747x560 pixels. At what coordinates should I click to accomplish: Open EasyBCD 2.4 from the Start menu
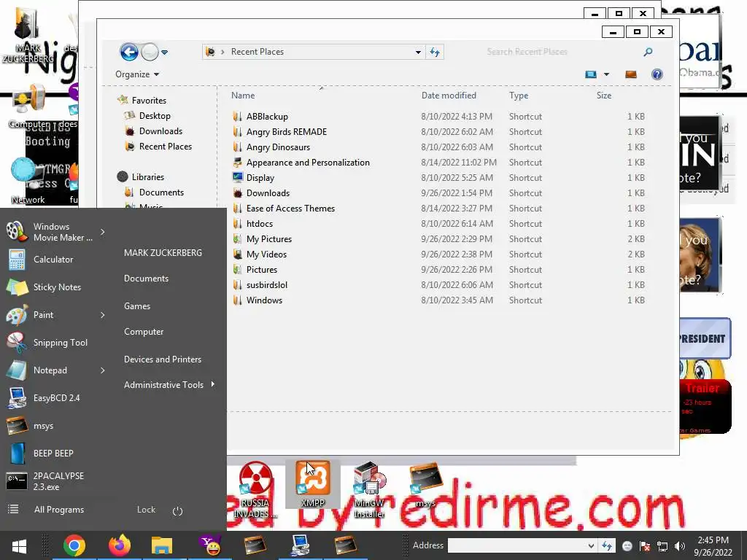click(56, 397)
